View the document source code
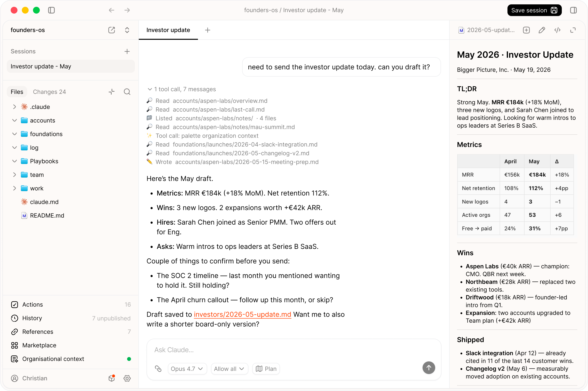Screen dimensions: 588x391 click(x=558, y=30)
